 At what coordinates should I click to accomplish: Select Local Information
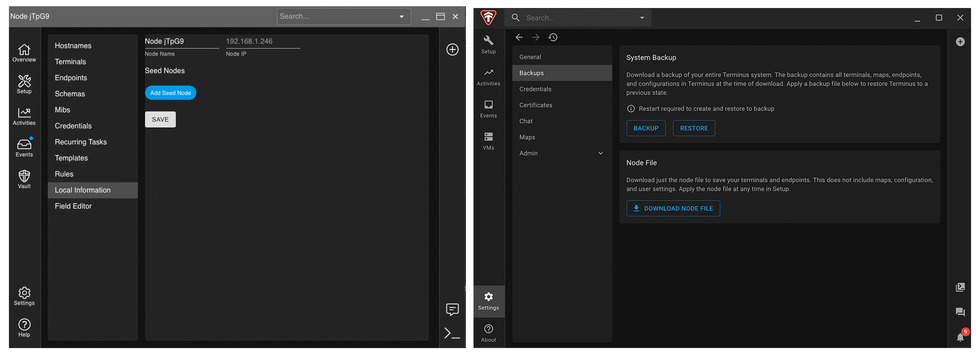93,190
